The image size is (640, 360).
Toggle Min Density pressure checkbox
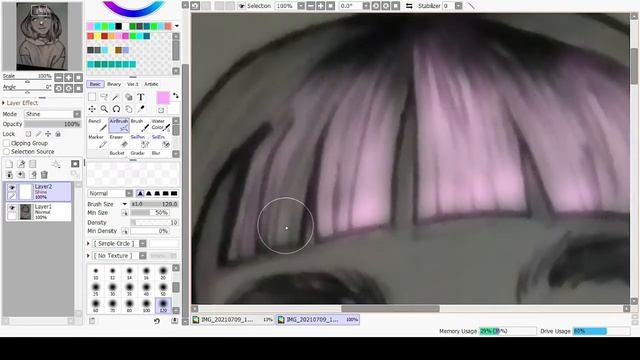[124, 231]
